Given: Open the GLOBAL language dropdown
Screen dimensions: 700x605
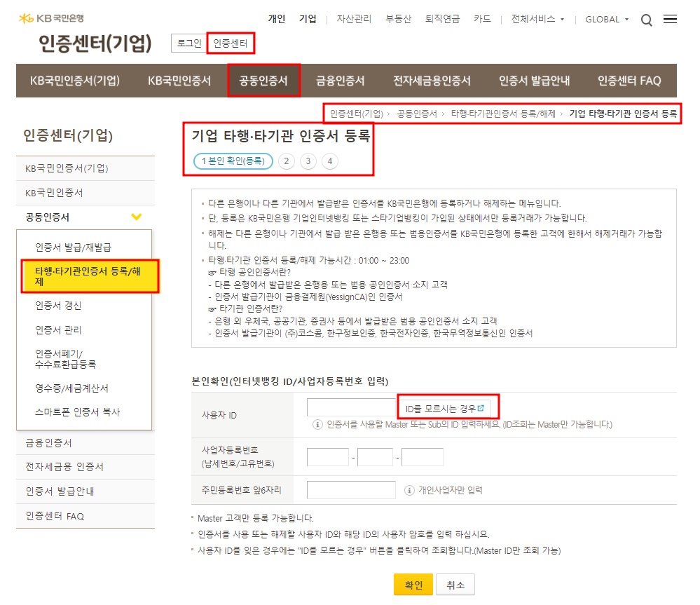Looking at the screenshot, I should coord(607,19).
